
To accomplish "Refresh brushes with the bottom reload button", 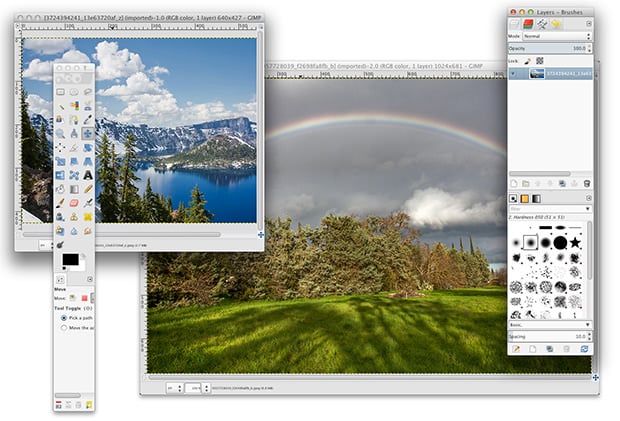I will [x=584, y=349].
